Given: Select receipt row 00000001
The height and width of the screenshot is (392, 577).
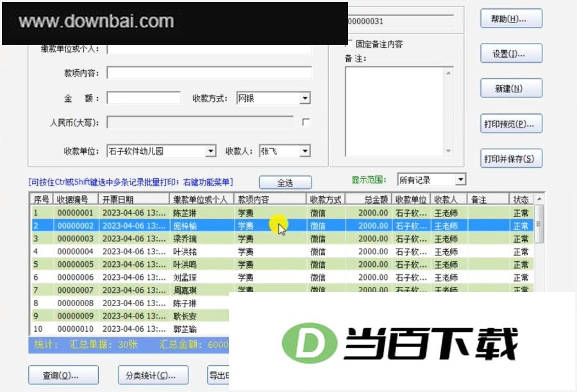Looking at the screenshot, I should coord(282,213).
